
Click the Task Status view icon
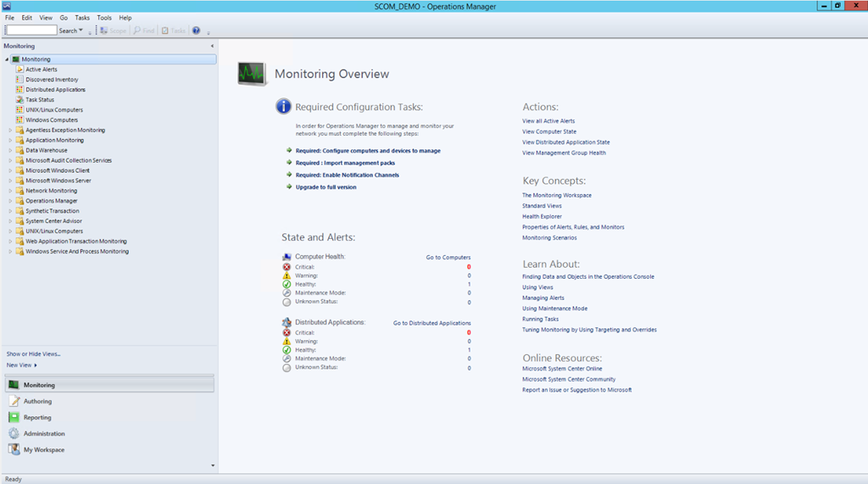click(x=19, y=100)
